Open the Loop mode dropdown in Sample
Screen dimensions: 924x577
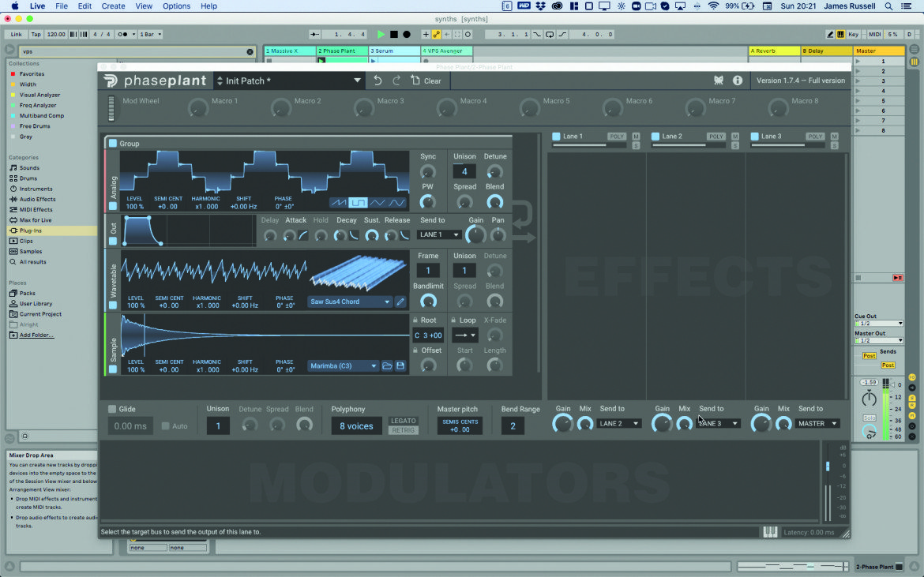[x=465, y=335]
